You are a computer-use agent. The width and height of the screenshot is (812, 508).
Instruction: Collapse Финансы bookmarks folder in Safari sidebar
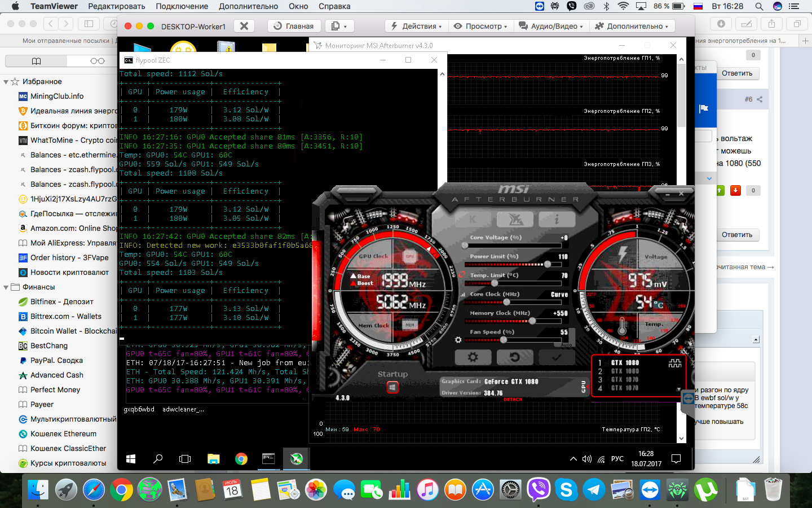point(6,287)
